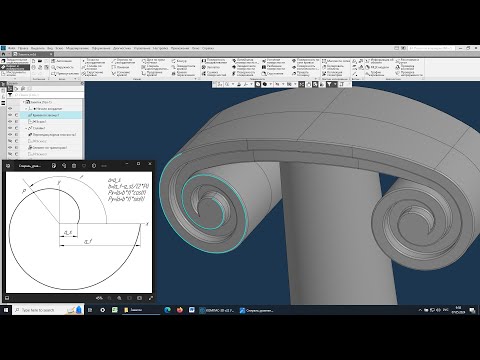Open Информация об объекте tool
The height and width of the screenshot is (360, 480).
point(379,61)
